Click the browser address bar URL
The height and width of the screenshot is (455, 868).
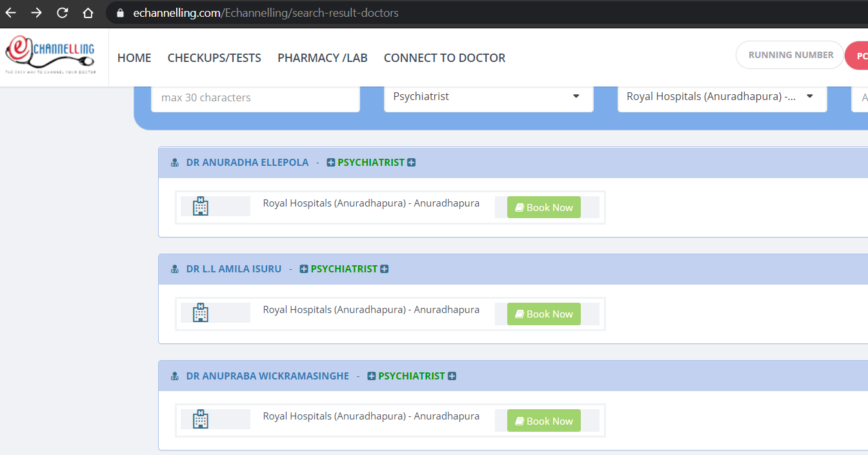266,13
